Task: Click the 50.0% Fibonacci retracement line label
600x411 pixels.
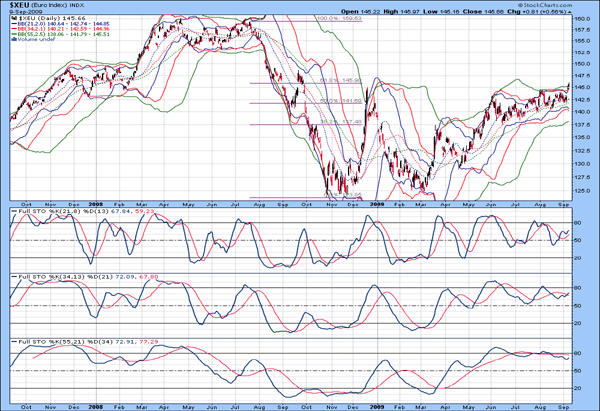Action: pos(331,100)
